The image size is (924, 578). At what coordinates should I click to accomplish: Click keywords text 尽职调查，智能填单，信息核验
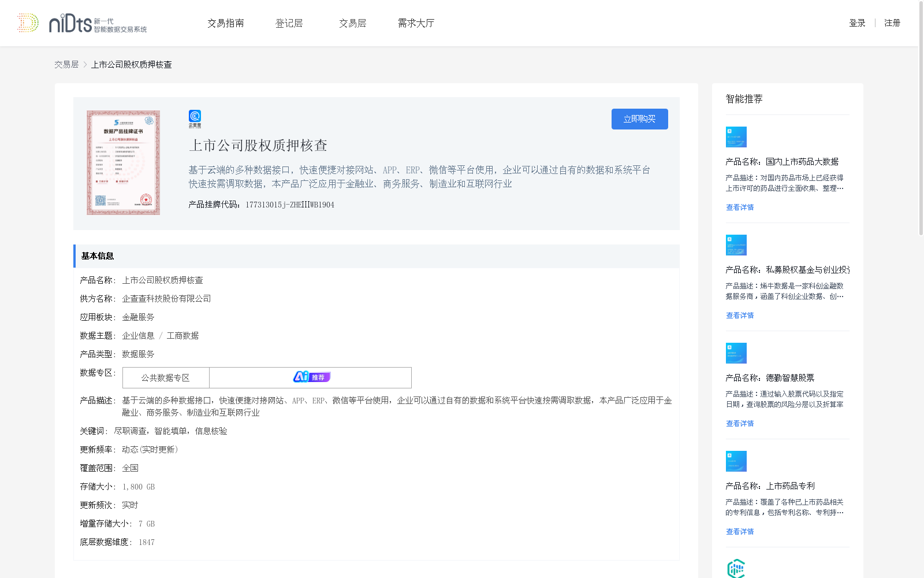(x=171, y=431)
